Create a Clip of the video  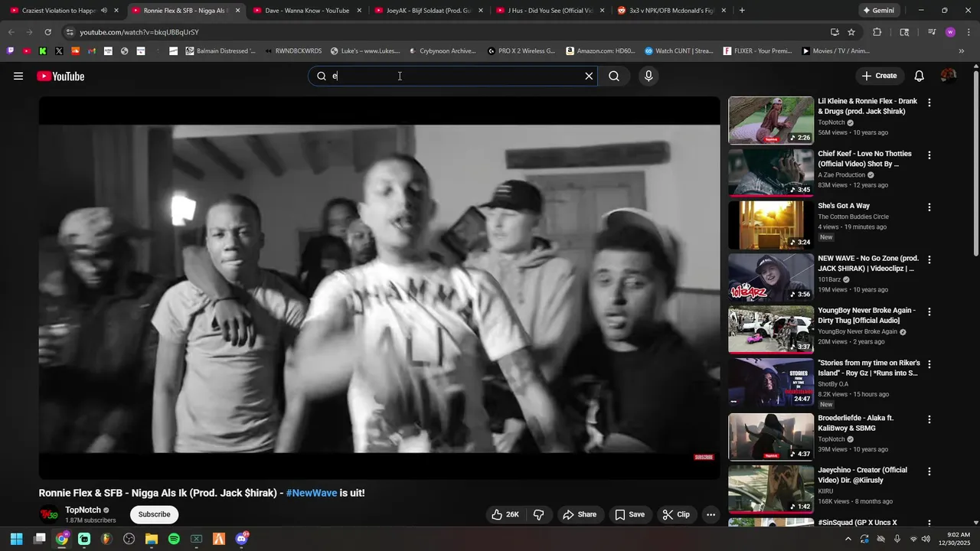tap(676, 514)
